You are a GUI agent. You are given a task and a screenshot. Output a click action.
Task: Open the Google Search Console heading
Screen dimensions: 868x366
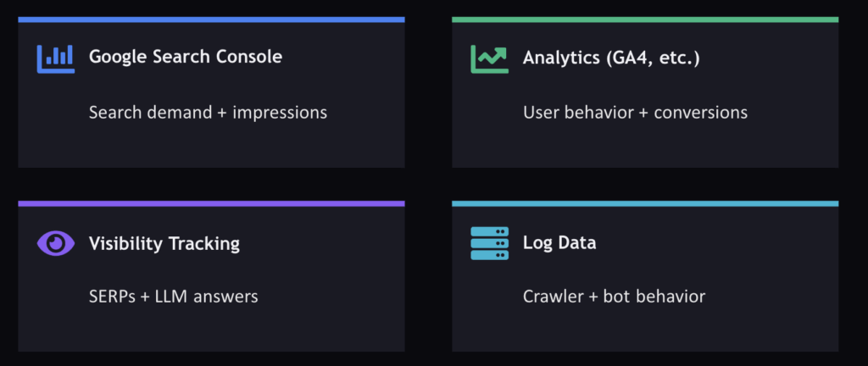coord(186,57)
